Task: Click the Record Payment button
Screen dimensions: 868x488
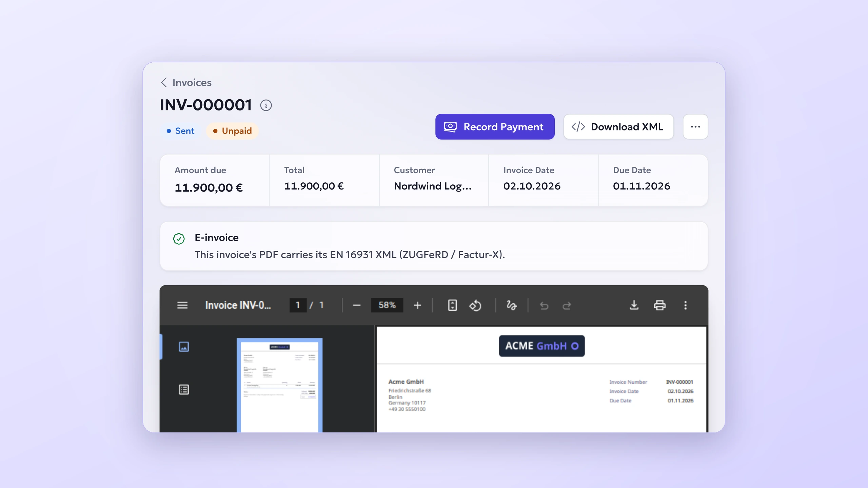Action: (x=495, y=127)
